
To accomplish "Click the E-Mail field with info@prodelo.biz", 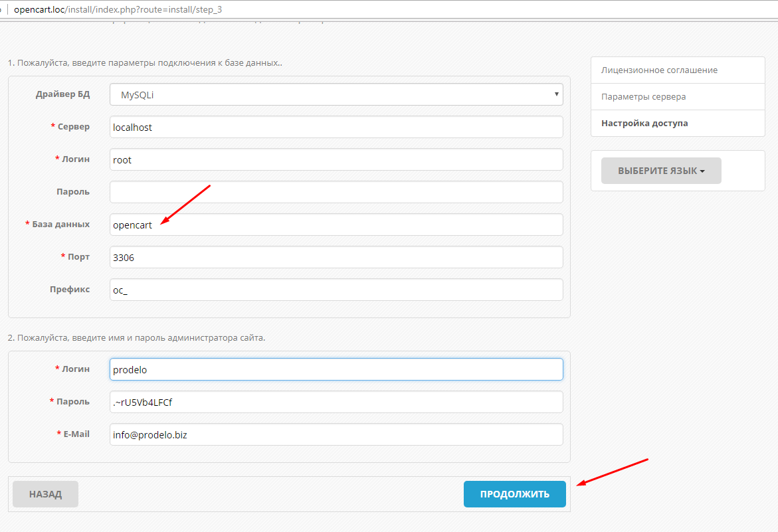I will pos(336,434).
